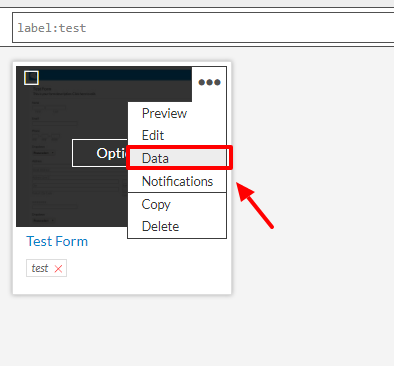The width and height of the screenshot is (394, 366).
Task: Click the white card area below tag
Action: pyautogui.click(x=122, y=285)
